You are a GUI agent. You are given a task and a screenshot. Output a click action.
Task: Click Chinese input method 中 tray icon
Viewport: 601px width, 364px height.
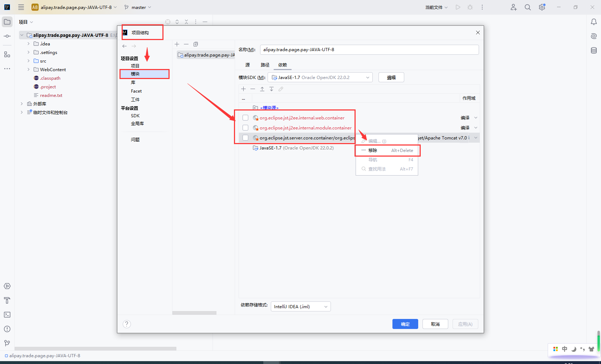pyautogui.click(x=565, y=349)
